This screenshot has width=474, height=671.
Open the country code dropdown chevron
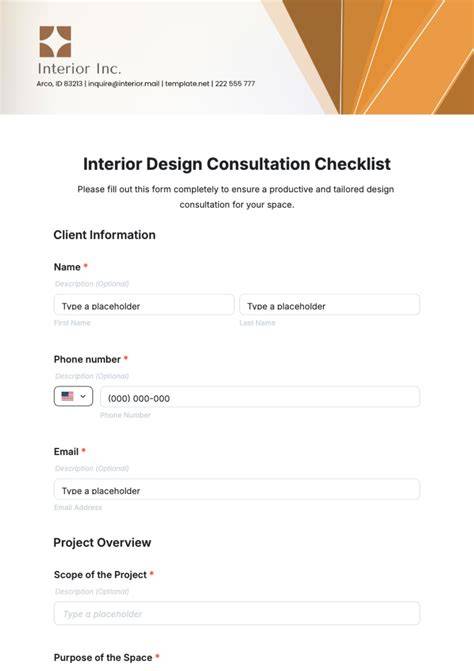click(83, 396)
